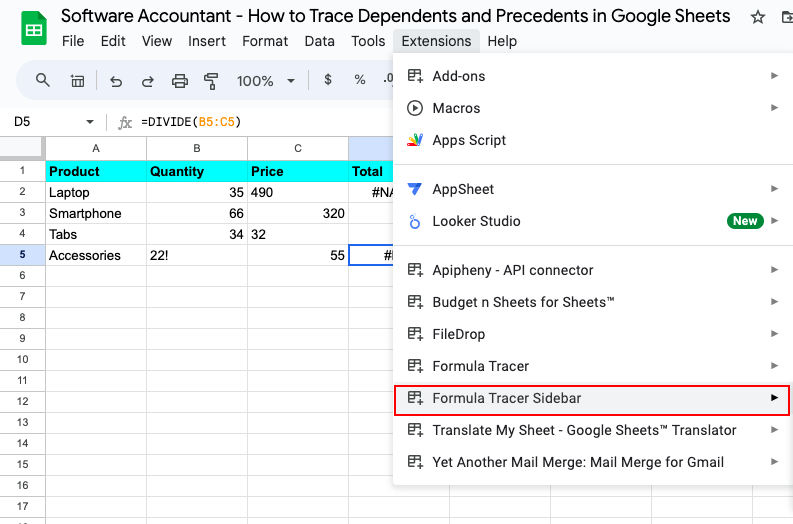Viewport: 793px width, 524px height.
Task: Click the icon beside Yet Another Mail Merge
Action: (415, 462)
